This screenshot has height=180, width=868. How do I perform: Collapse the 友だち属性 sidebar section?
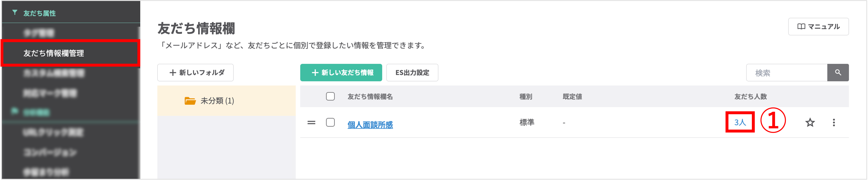tap(39, 13)
